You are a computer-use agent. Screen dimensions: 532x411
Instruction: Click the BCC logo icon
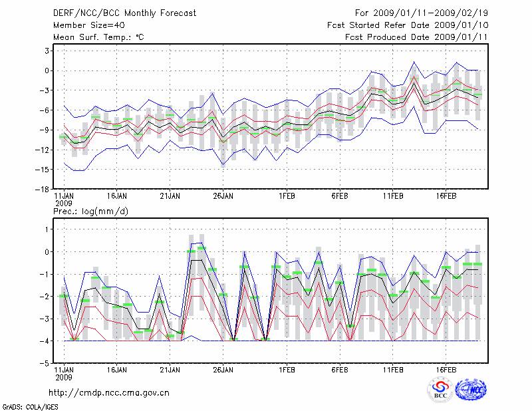440,390
